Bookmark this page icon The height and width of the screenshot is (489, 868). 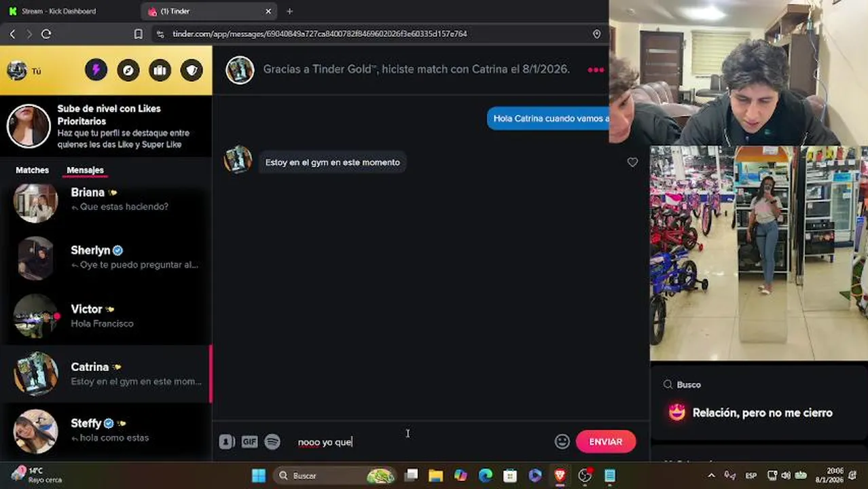point(138,34)
